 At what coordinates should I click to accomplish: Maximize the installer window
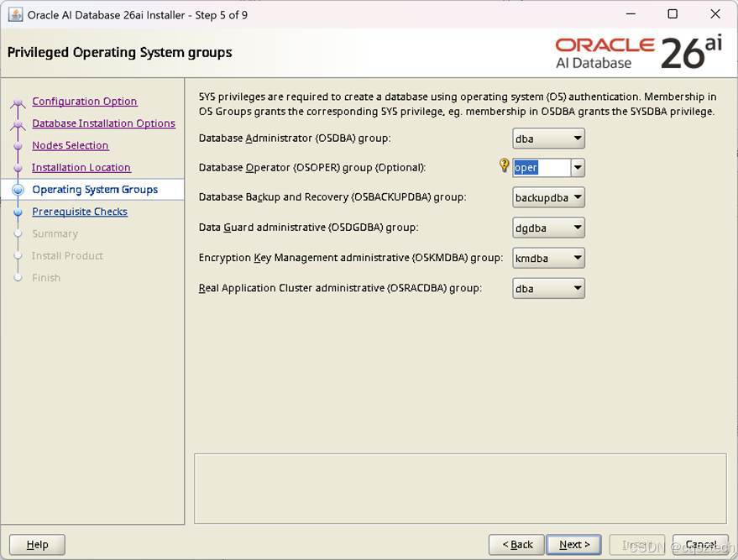coord(673,14)
